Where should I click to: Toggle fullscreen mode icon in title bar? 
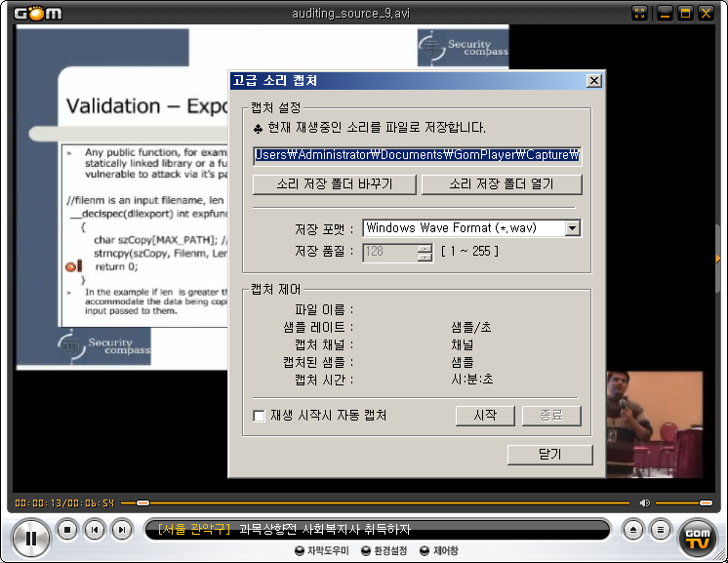click(640, 13)
